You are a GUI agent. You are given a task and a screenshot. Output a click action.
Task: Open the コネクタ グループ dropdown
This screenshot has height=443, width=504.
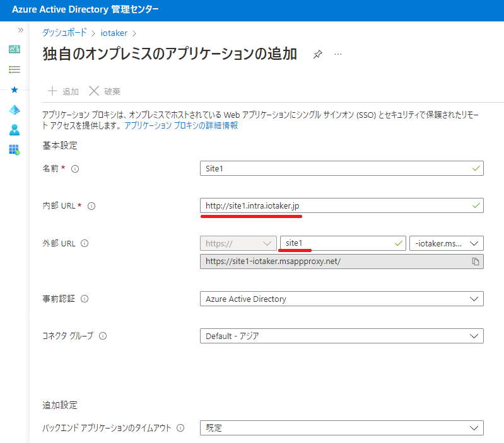(341, 336)
